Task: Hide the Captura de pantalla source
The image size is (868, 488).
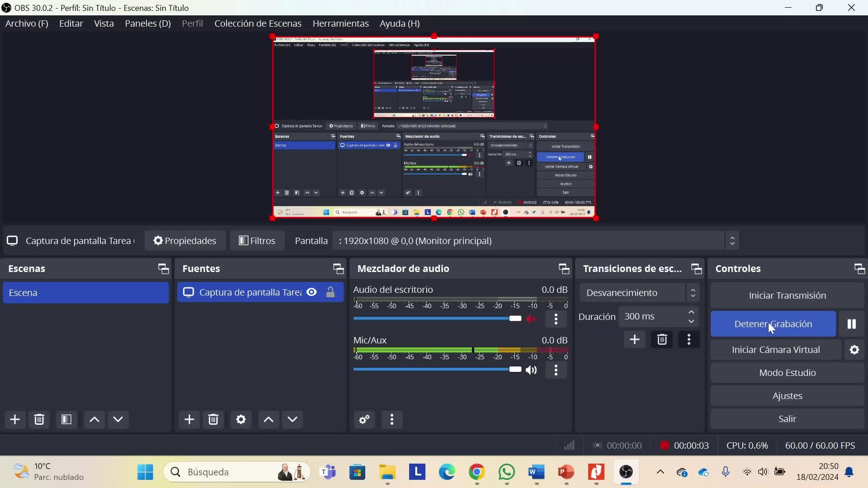Action: 311,292
